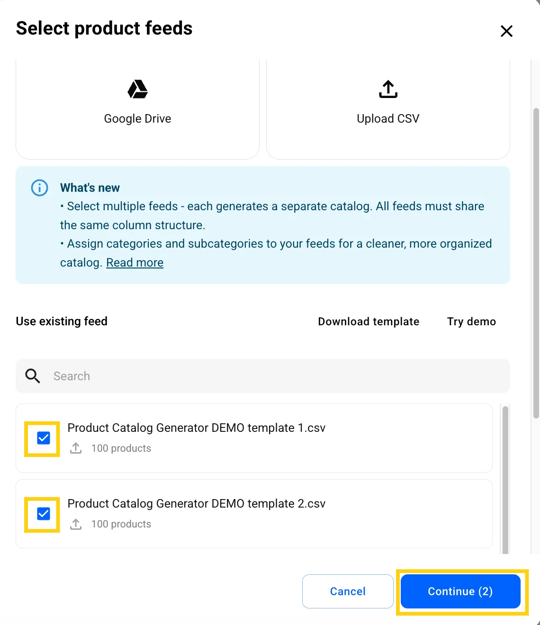Screen dimensions: 540x625
Task: Choose the Google Drive label
Action: tap(137, 118)
